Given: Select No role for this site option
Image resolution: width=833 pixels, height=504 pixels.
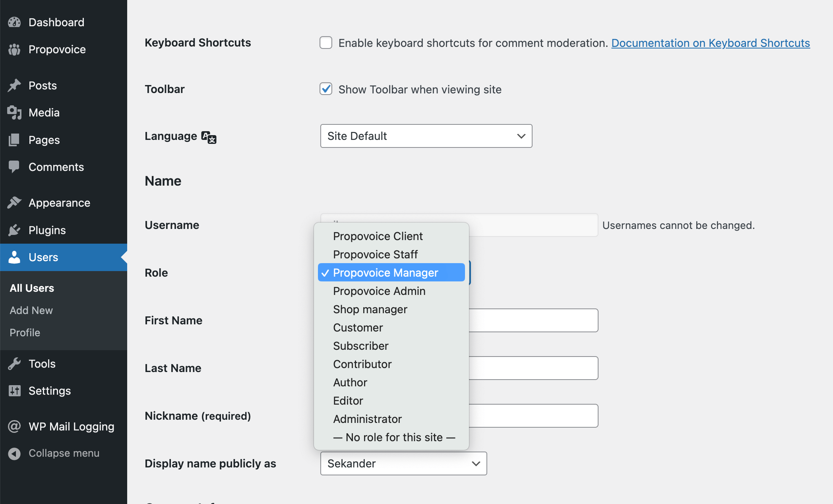Looking at the screenshot, I should pos(391,437).
